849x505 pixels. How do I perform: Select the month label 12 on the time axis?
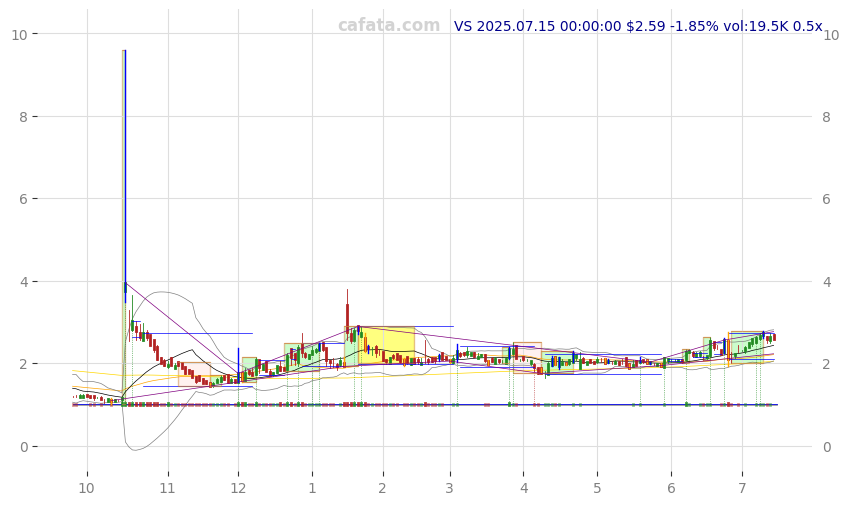[238, 489]
